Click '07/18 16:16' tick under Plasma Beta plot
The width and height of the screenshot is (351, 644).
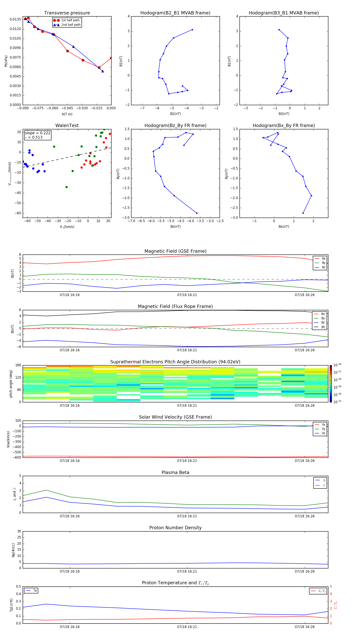(70, 516)
